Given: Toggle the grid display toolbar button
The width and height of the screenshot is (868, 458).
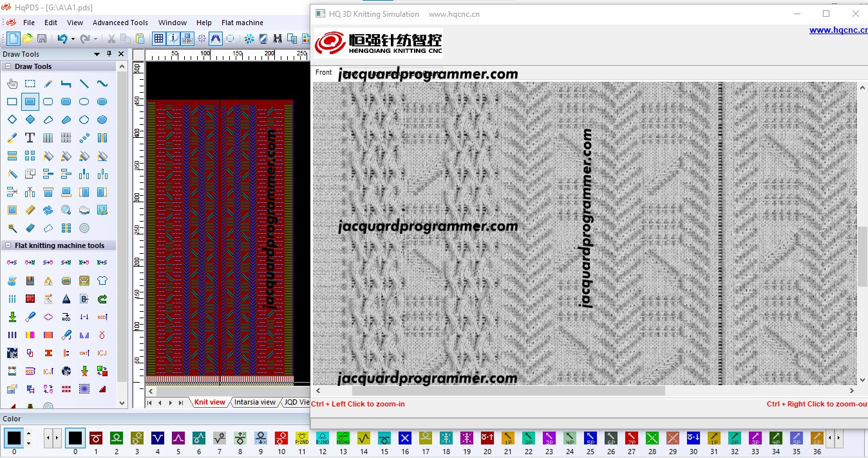Looking at the screenshot, I should 158,39.
